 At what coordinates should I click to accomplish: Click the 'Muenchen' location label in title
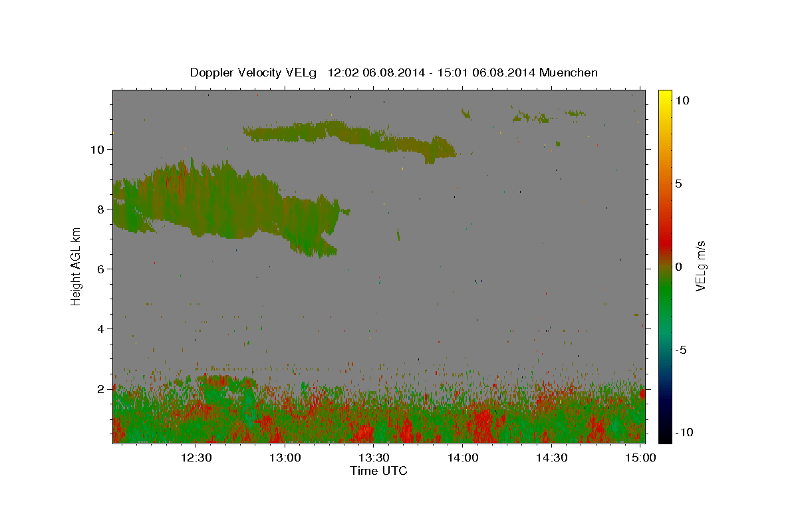[x=569, y=72]
